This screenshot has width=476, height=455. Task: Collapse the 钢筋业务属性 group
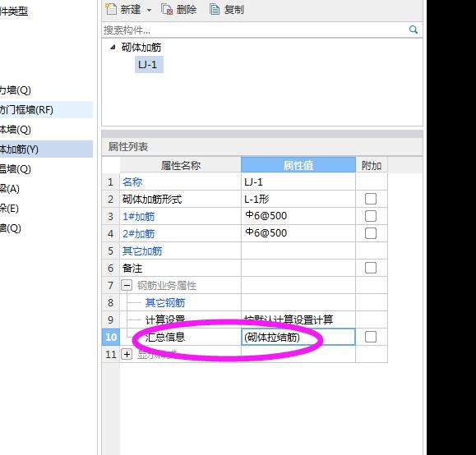127,285
